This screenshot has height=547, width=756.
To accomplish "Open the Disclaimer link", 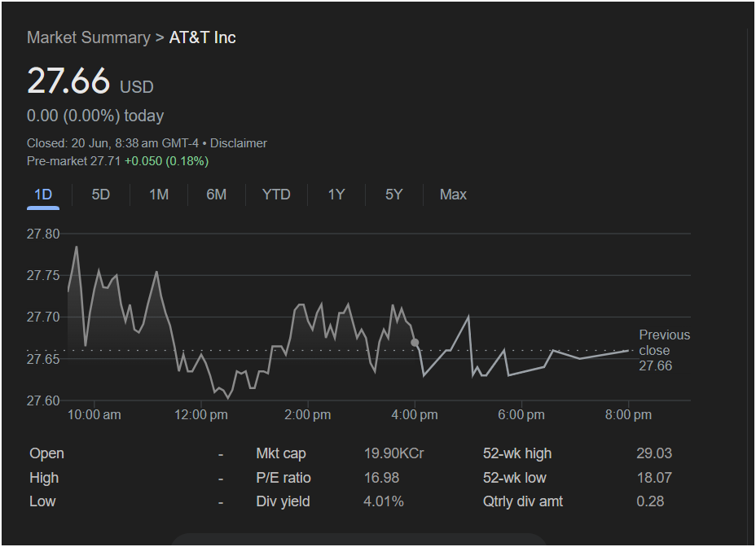I will [238, 143].
